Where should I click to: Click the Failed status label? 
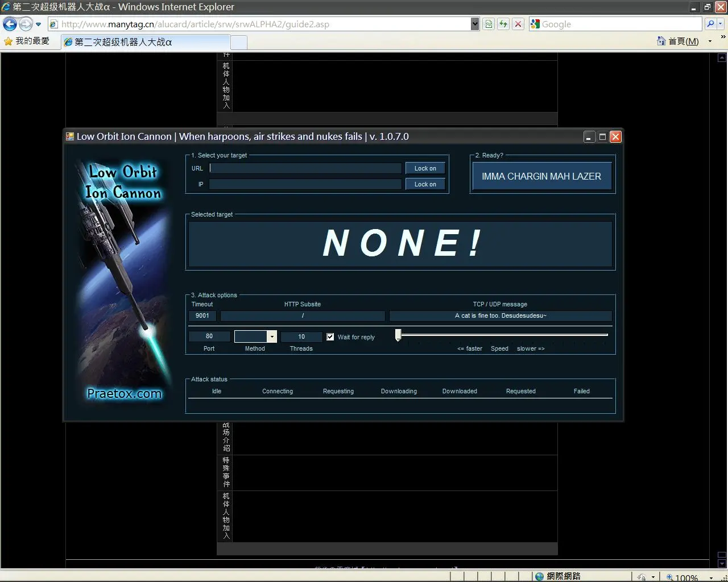click(x=582, y=391)
